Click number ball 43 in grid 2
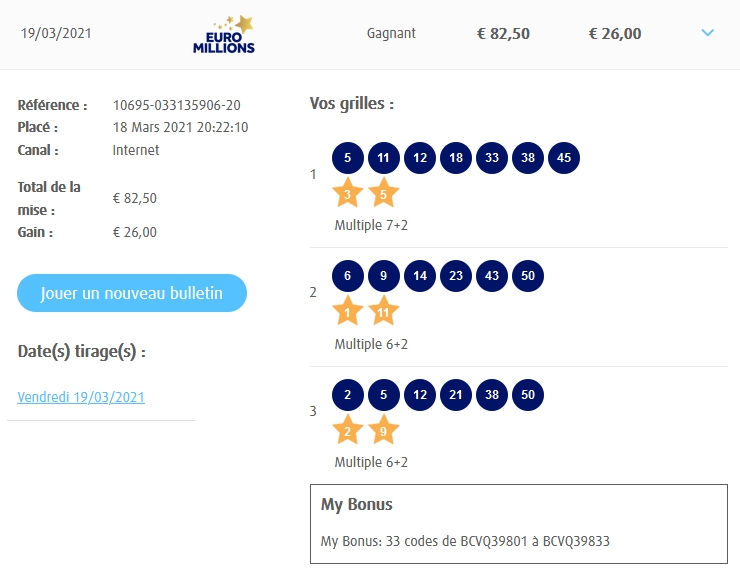This screenshot has height=573, width=740. pos(492,276)
